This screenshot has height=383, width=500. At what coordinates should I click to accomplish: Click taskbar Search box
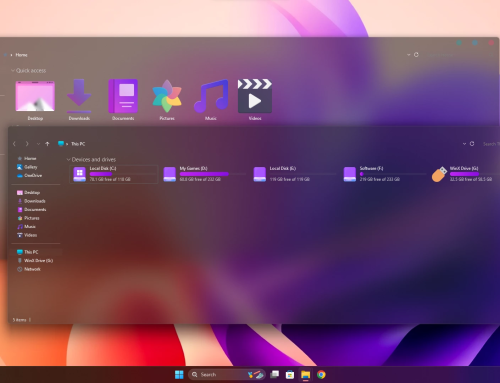point(227,375)
